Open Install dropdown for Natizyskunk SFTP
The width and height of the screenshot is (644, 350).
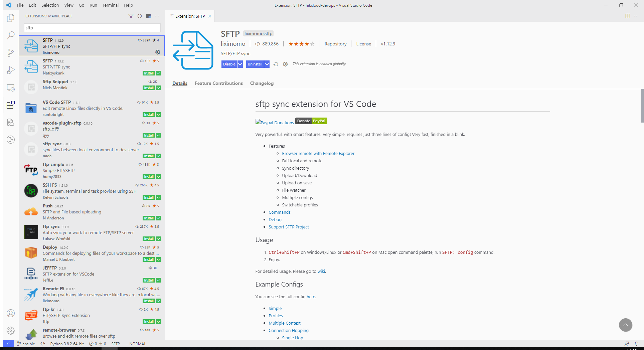tap(158, 73)
